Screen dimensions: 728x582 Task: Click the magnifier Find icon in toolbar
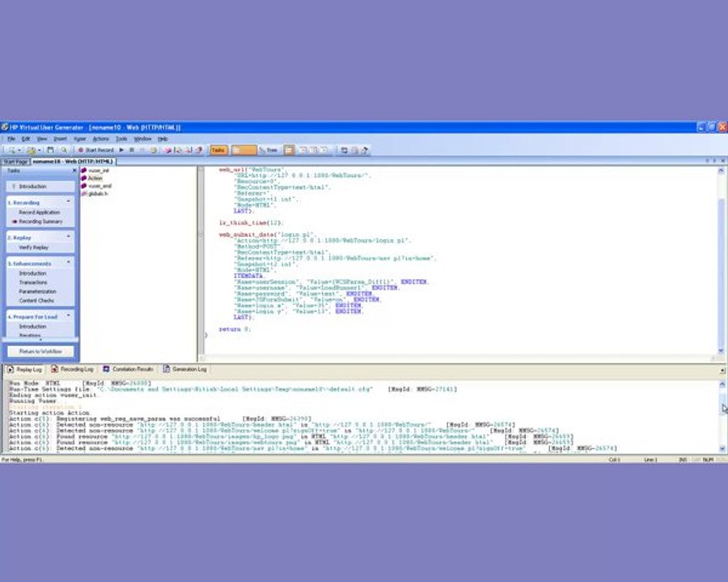[x=64, y=150]
